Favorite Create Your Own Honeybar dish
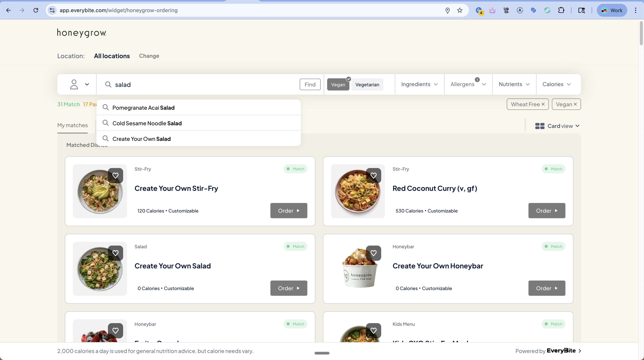This screenshot has height=360, width=644. coord(374,253)
